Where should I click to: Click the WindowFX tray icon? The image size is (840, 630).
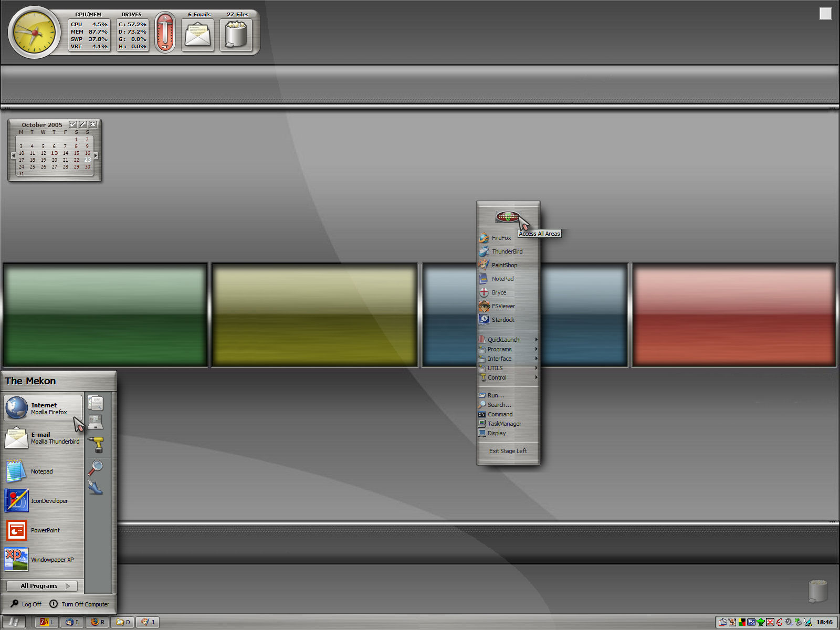(751, 622)
